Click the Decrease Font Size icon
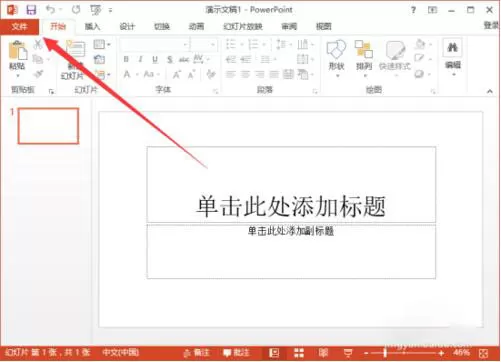The image size is (501, 362). point(191,74)
